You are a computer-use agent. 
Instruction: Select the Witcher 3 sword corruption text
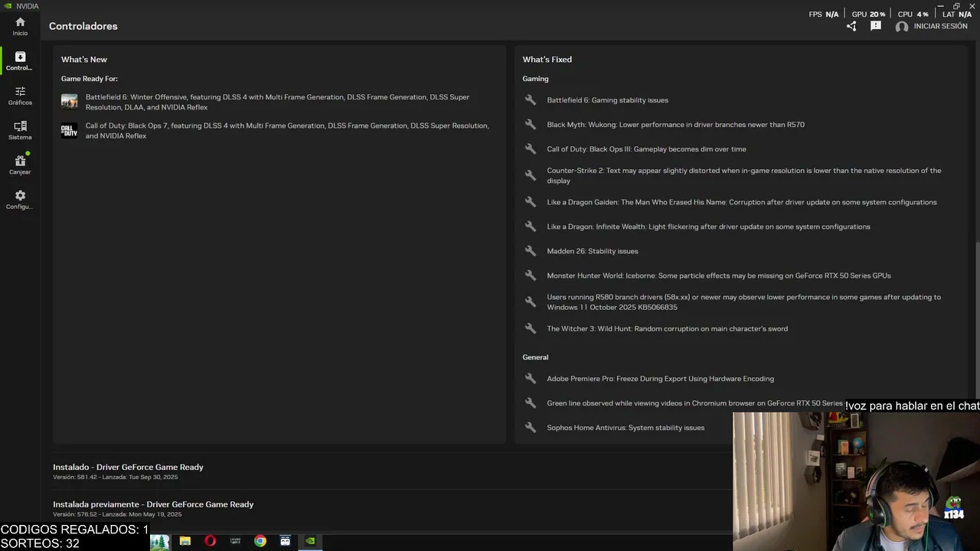(x=668, y=328)
